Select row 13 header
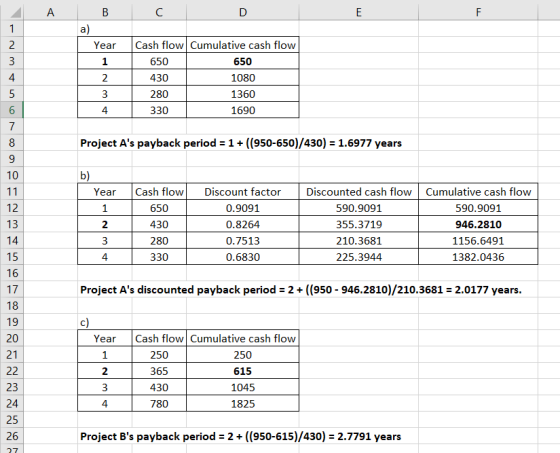 [x=12, y=224]
